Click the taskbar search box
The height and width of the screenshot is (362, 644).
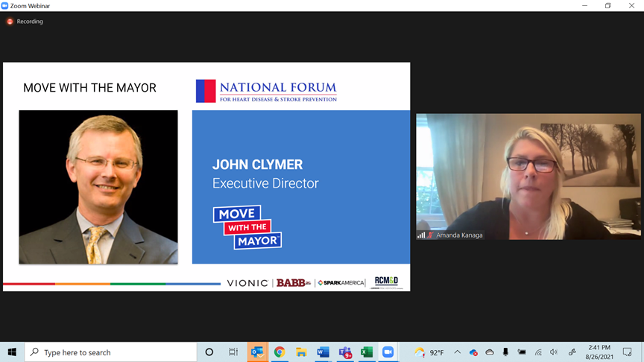[x=111, y=352]
